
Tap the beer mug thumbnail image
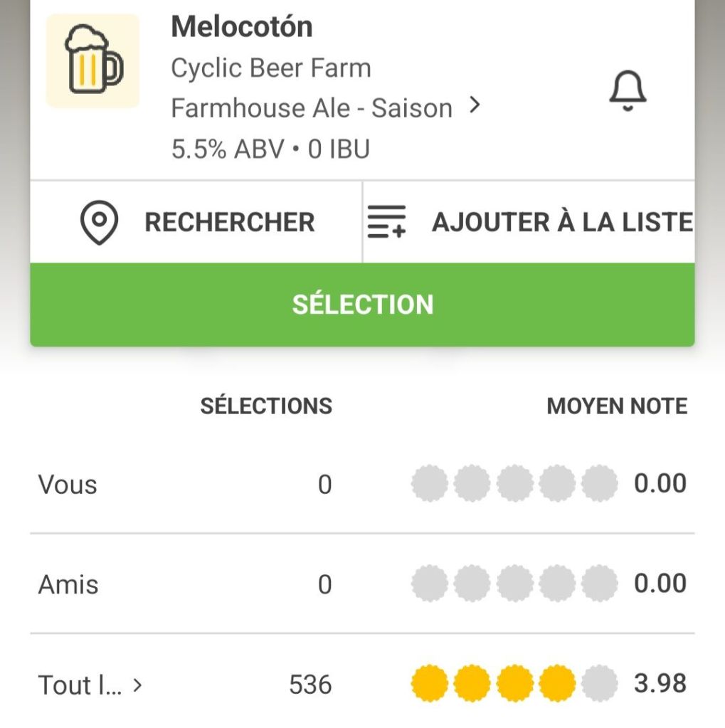click(x=93, y=60)
